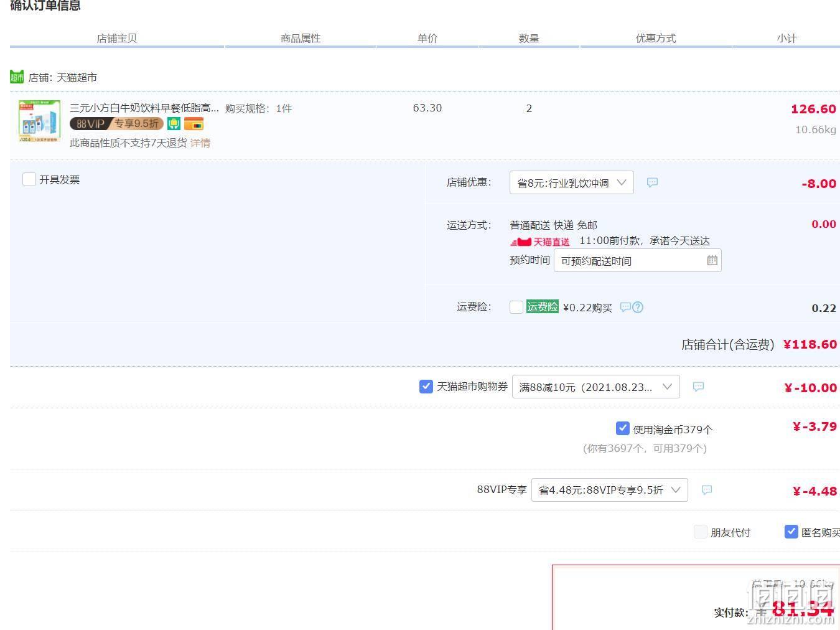Open the 三元小方白牛奶 product title link
The height and width of the screenshot is (630, 840).
pyautogui.click(x=144, y=108)
